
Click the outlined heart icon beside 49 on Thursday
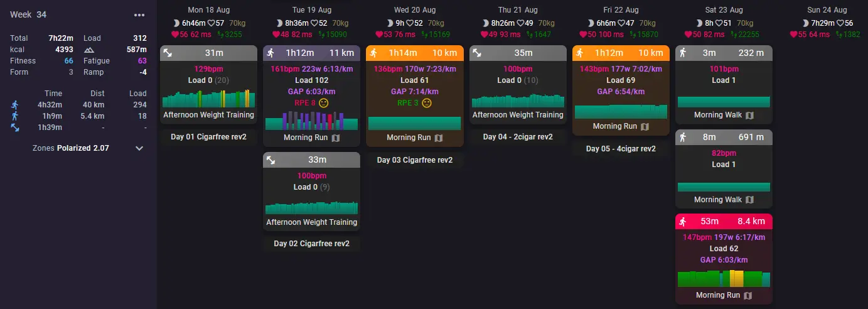point(520,23)
